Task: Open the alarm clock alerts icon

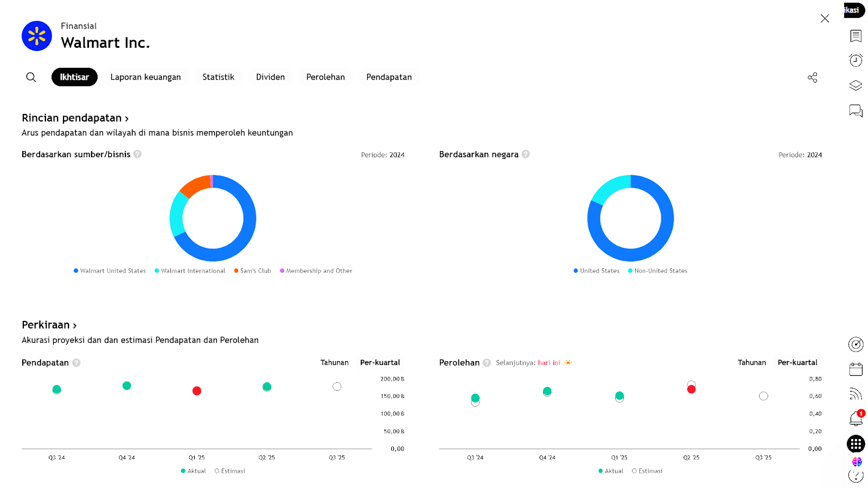Action: point(856,60)
